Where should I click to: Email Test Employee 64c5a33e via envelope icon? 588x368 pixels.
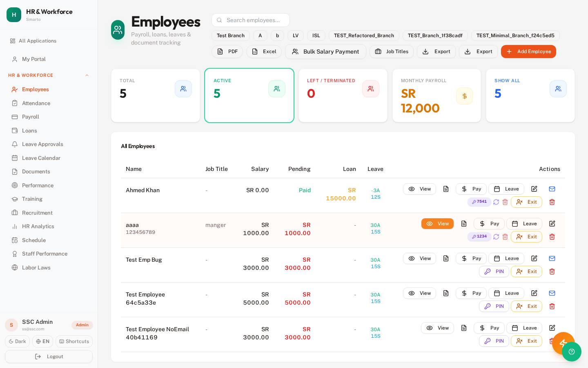point(552,293)
